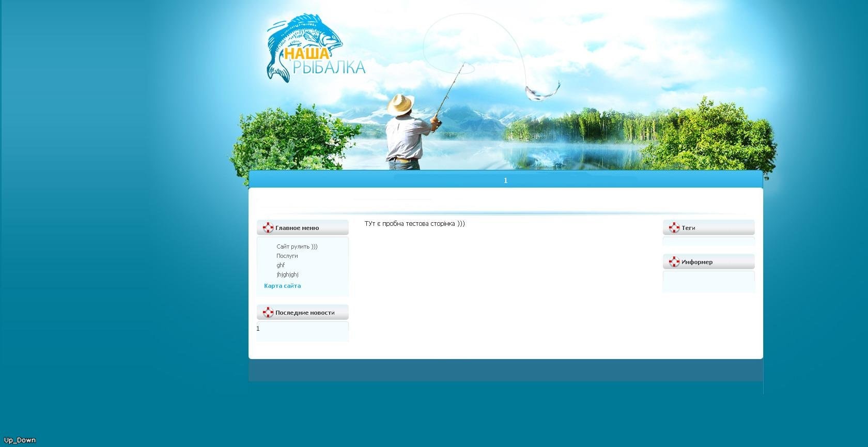868x447 pixels.
Task: Click the Наша Рыбалка fish logo
Action: click(x=316, y=48)
